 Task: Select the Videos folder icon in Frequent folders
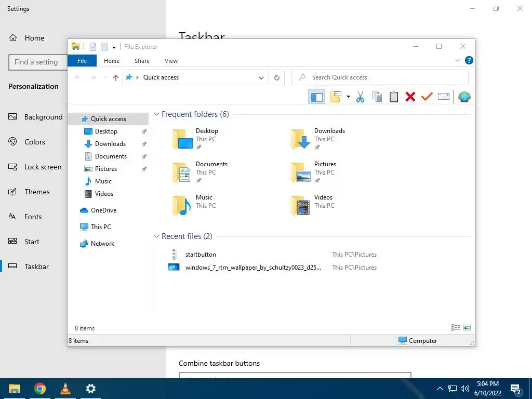(x=301, y=206)
